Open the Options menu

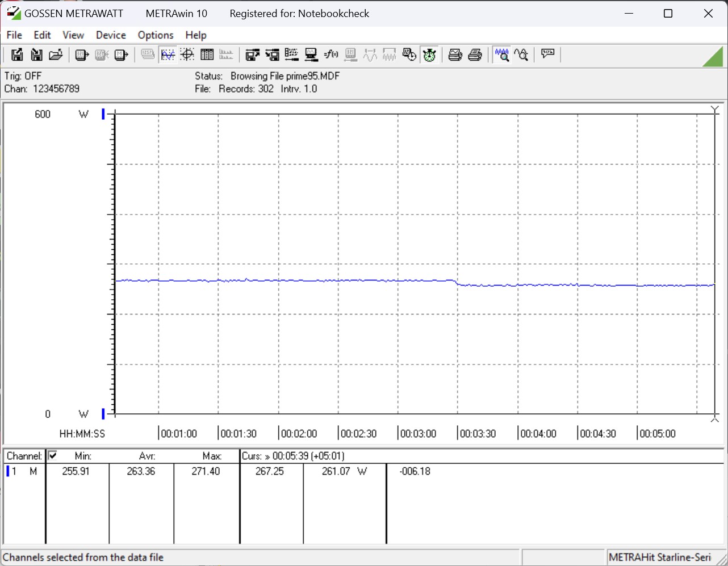tap(156, 35)
